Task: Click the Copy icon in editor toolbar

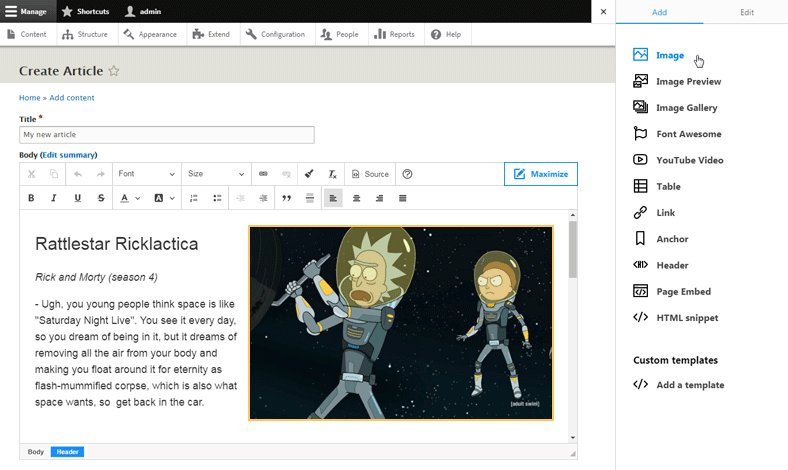Action: click(54, 174)
